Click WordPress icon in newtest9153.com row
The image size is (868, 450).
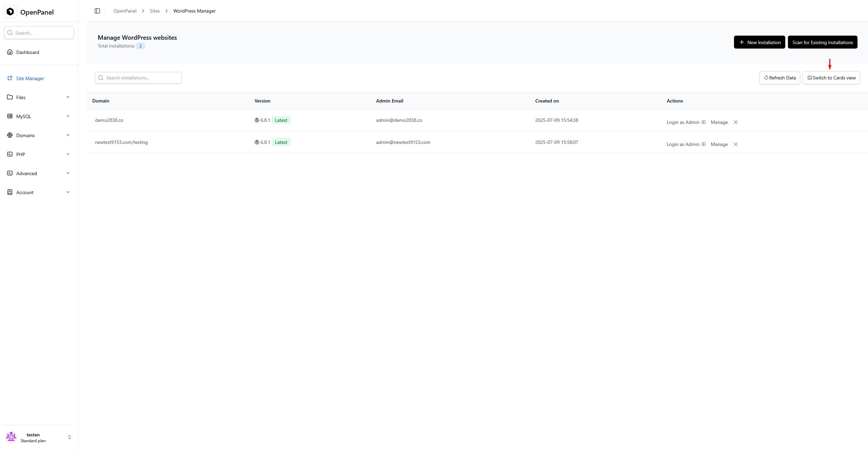pyautogui.click(x=257, y=142)
